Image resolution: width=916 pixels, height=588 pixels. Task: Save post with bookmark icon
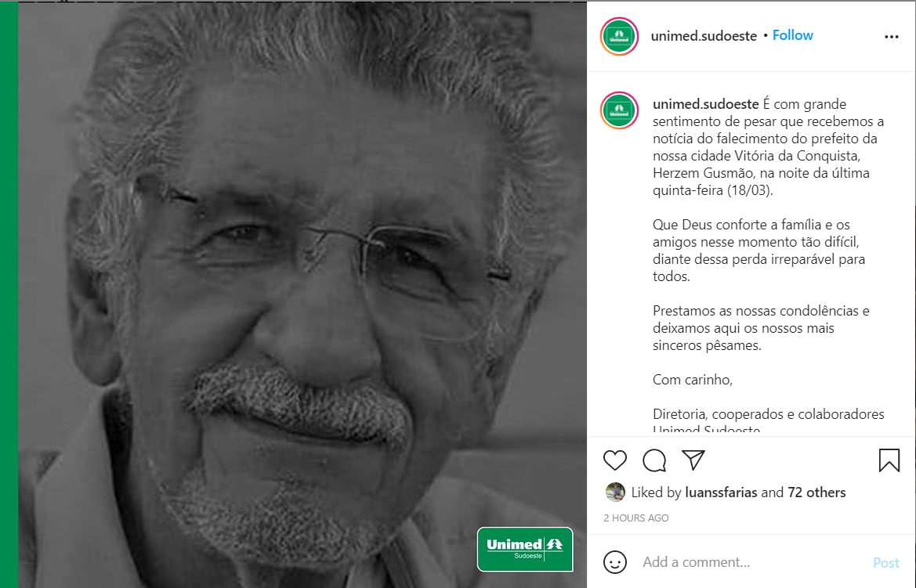point(889,460)
